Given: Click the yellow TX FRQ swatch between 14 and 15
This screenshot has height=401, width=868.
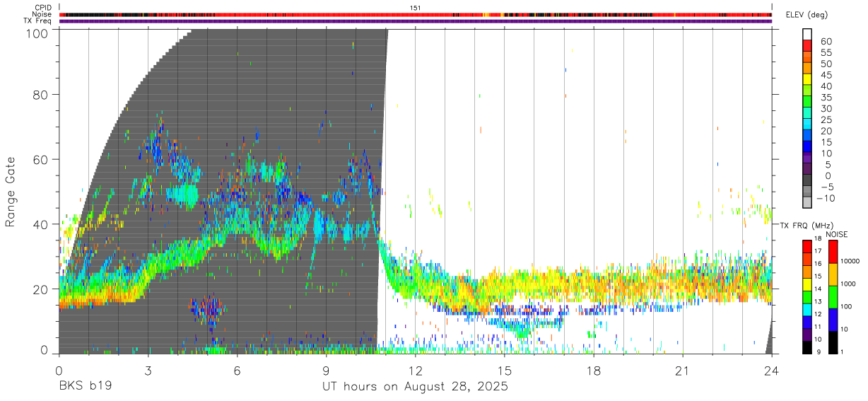Looking at the screenshot, I should click(807, 284).
